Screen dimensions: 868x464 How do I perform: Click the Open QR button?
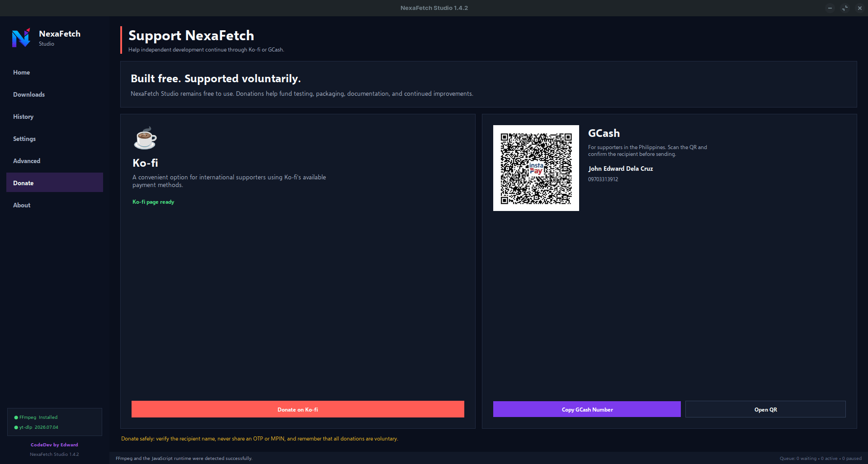coord(765,409)
